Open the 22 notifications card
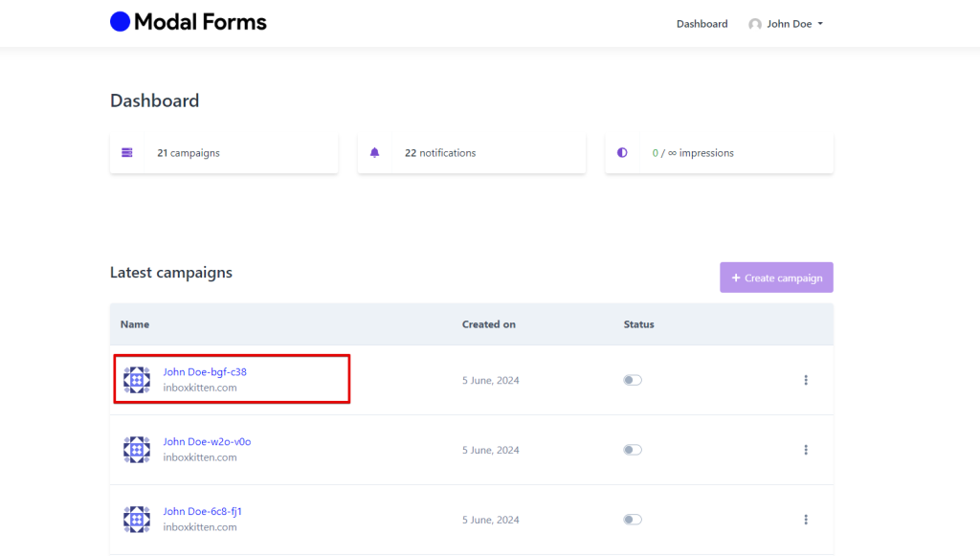The height and width of the screenshot is (556, 980). (x=471, y=153)
